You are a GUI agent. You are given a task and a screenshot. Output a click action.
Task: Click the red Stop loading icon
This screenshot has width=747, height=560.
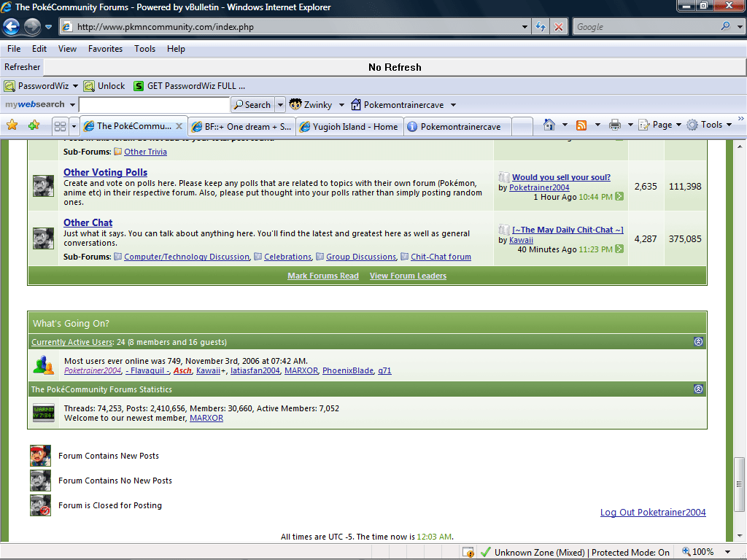point(559,27)
